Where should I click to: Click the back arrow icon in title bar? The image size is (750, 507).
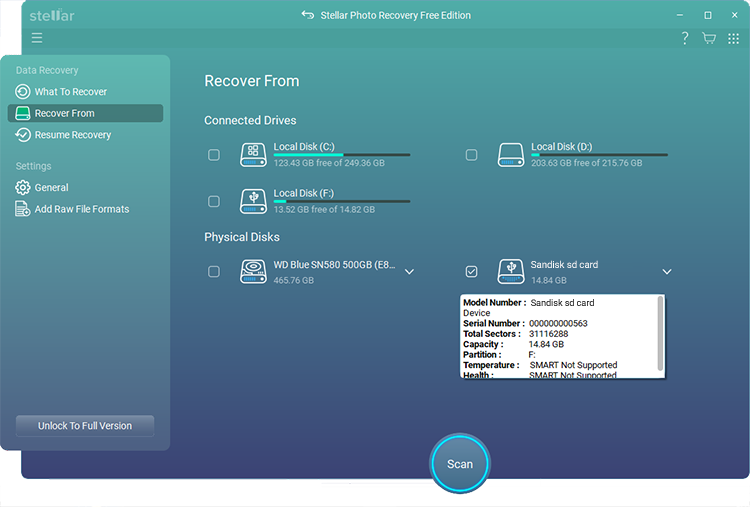[308, 15]
